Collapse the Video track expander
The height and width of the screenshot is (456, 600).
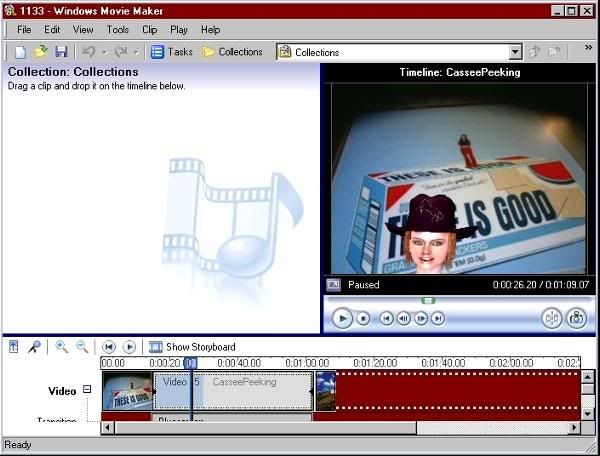click(x=87, y=389)
